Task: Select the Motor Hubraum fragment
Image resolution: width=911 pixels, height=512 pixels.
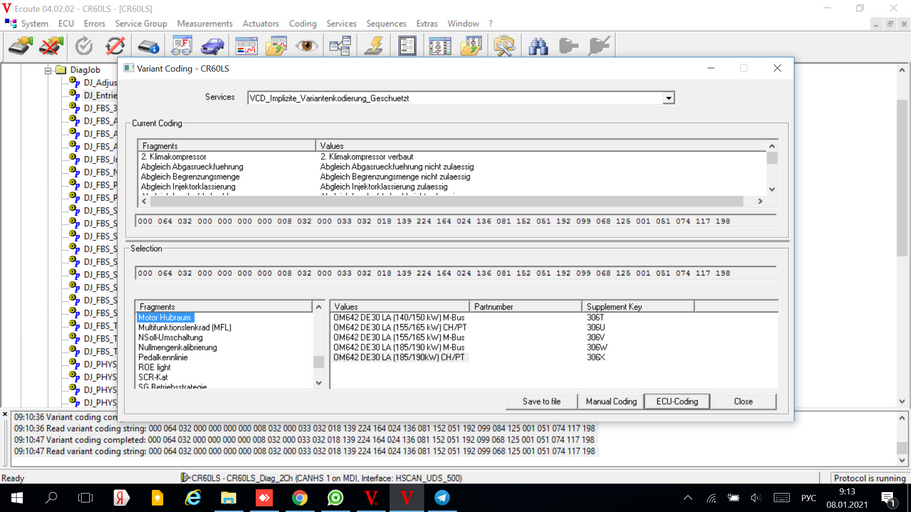Action: pos(164,318)
